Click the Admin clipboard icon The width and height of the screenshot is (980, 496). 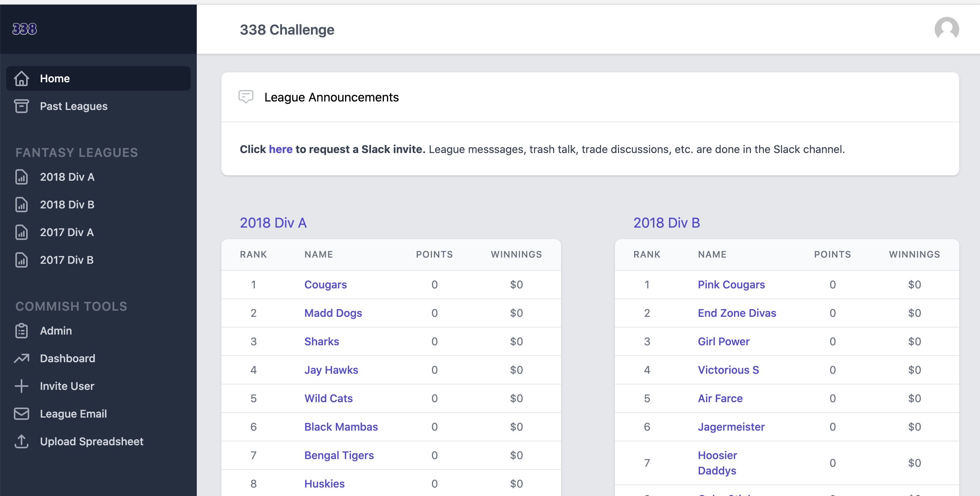point(22,331)
